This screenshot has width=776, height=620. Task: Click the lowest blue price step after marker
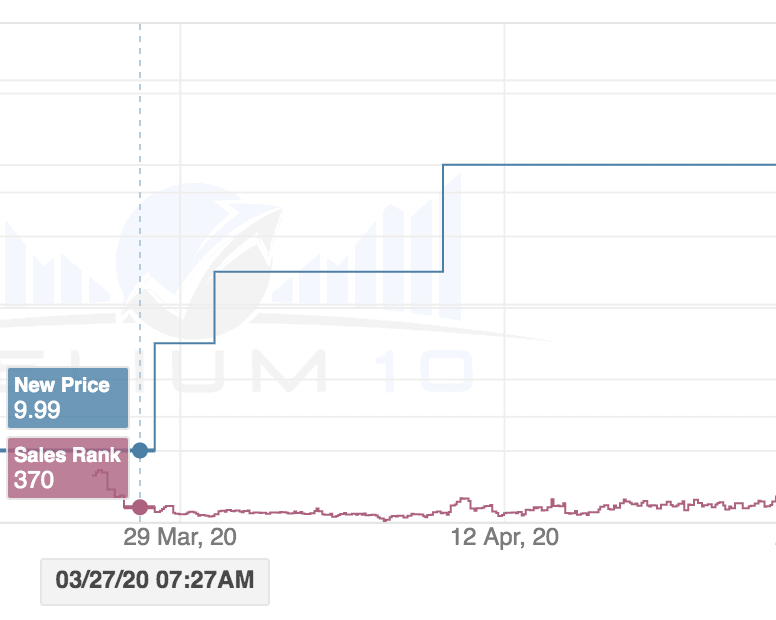(185, 343)
